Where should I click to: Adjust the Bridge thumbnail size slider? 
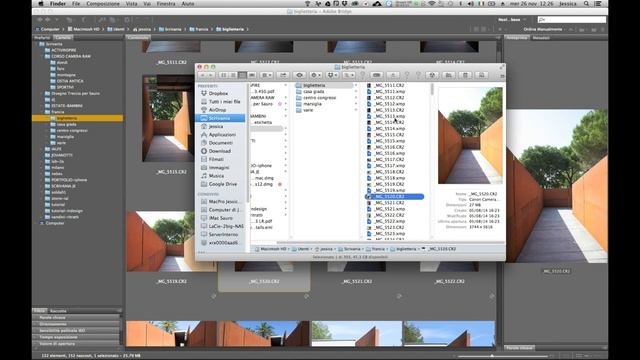pos(492,356)
